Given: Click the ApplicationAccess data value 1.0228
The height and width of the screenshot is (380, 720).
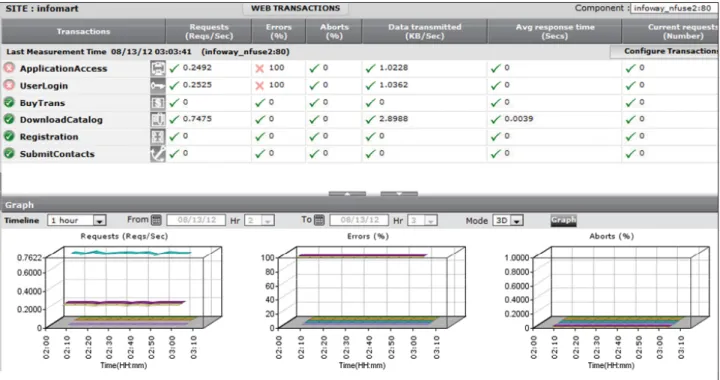Looking at the screenshot, I should point(394,68).
